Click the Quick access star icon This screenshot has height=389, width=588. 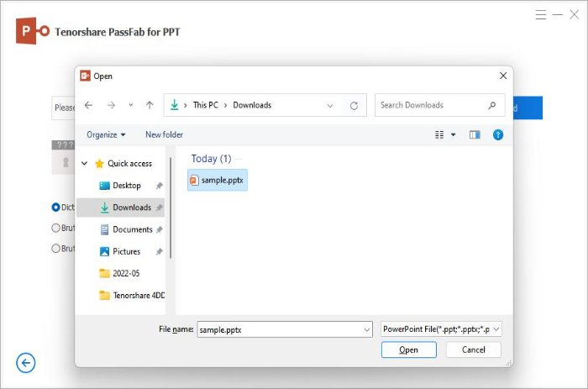pyautogui.click(x=99, y=164)
